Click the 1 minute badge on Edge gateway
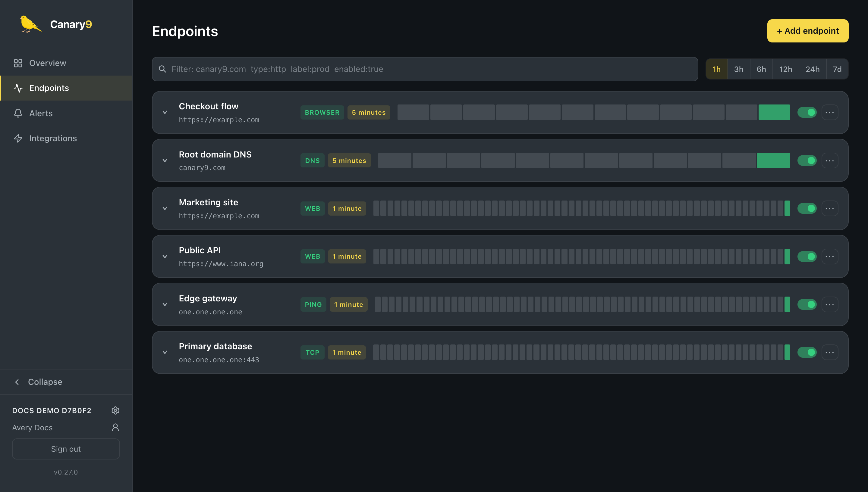The width and height of the screenshot is (868, 492). tap(348, 304)
